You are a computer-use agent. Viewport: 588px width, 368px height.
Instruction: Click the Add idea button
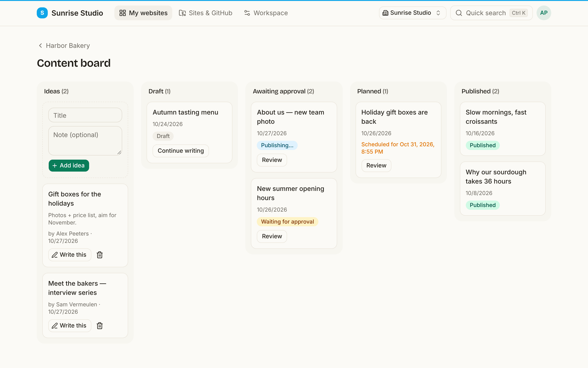(x=69, y=166)
